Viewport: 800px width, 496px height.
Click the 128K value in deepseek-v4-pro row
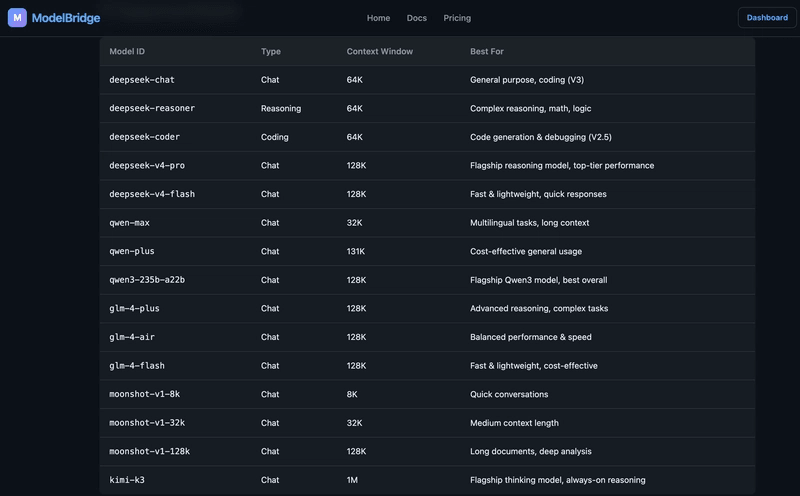[356, 165]
